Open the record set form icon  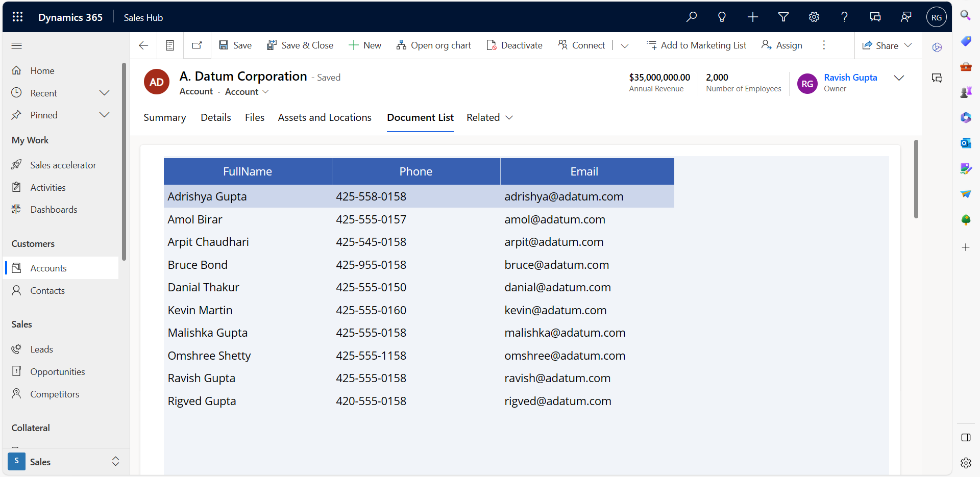pyautogui.click(x=170, y=45)
